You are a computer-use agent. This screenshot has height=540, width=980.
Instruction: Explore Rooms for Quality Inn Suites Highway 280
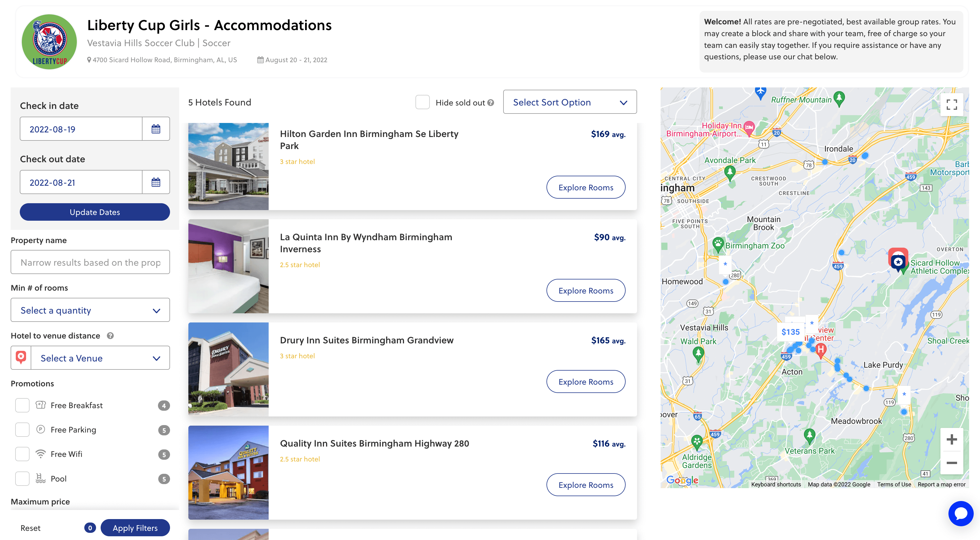(585, 485)
